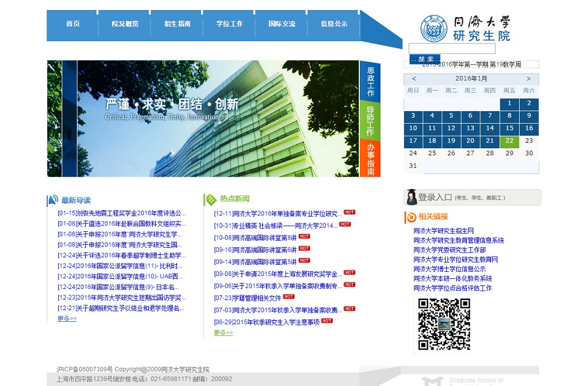Click the campus building banner image
This screenshot has height=386, width=588.
click(x=203, y=118)
